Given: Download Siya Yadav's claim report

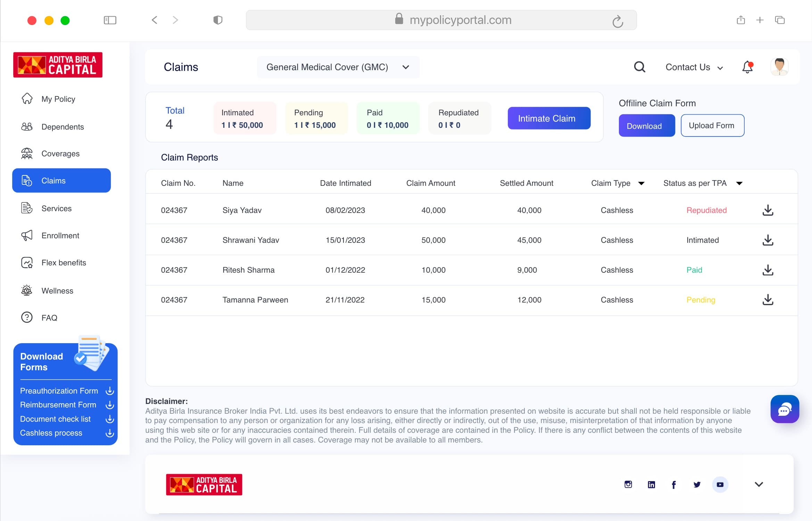Looking at the screenshot, I should 768,210.
